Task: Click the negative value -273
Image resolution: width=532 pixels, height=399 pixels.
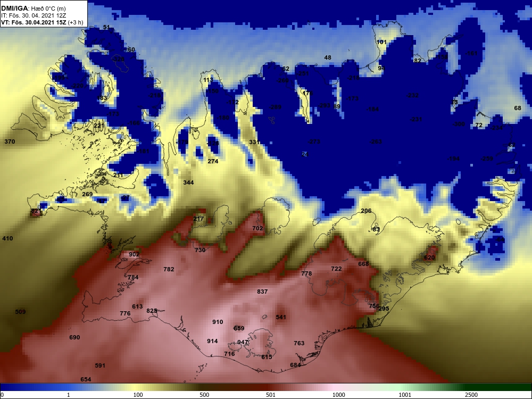Action: coord(314,142)
